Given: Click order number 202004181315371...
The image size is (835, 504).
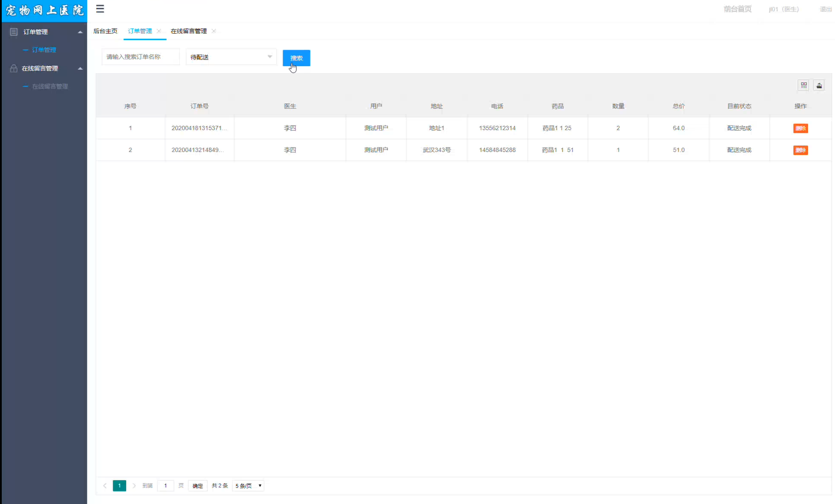Looking at the screenshot, I should pyautogui.click(x=199, y=128).
